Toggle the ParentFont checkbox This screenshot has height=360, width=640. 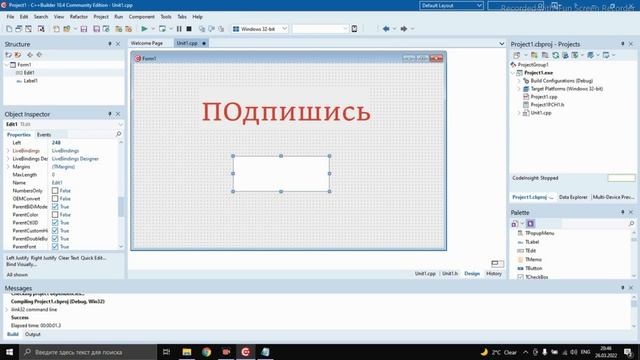tap(55, 247)
